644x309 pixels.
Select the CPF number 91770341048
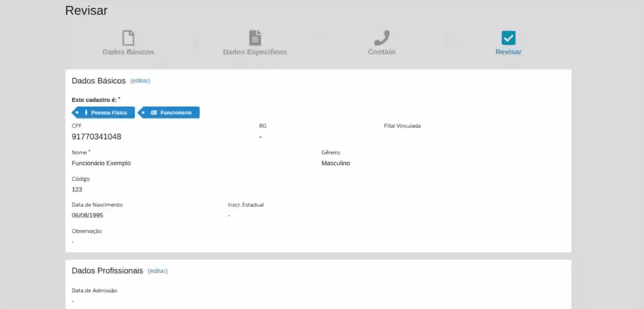point(96,136)
